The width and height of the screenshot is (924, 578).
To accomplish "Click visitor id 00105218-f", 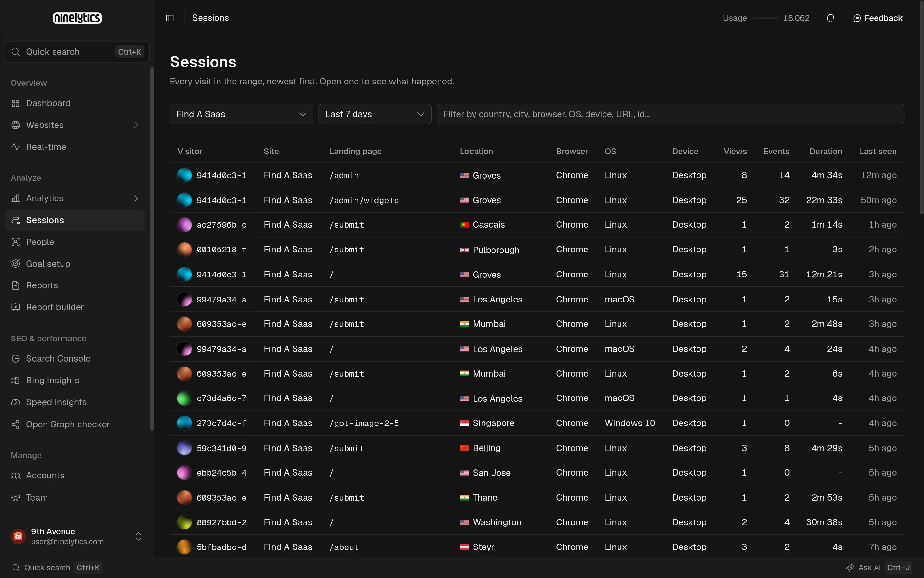I will pyautogui.click(x=221, y=250).
